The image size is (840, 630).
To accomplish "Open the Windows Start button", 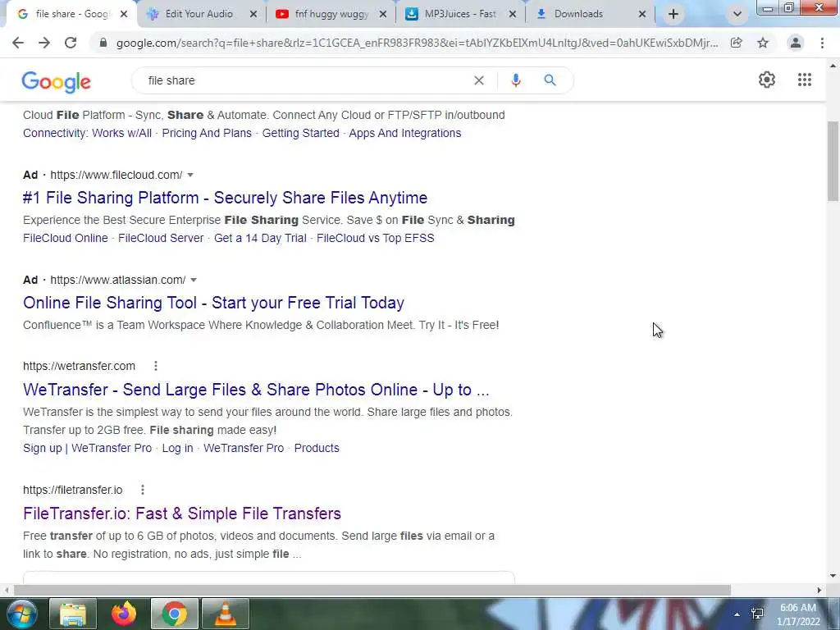I will (x=21, y=614).
